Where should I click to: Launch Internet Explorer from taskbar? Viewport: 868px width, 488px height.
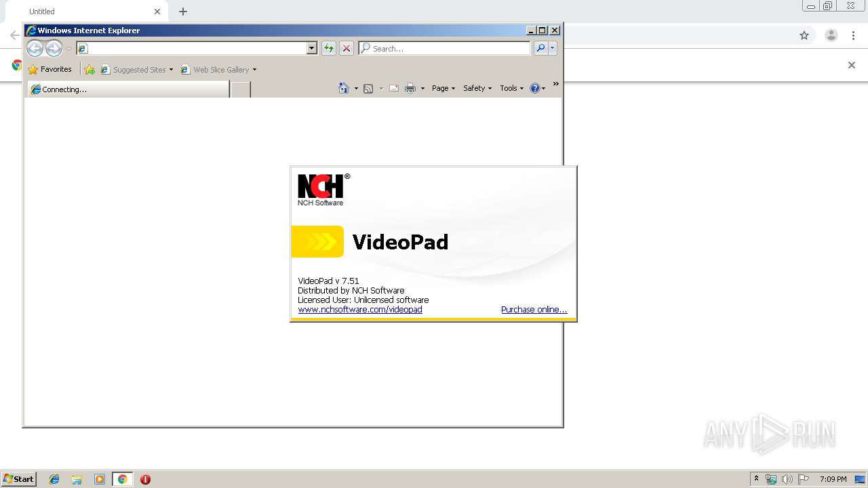click(x=54, y=479)
